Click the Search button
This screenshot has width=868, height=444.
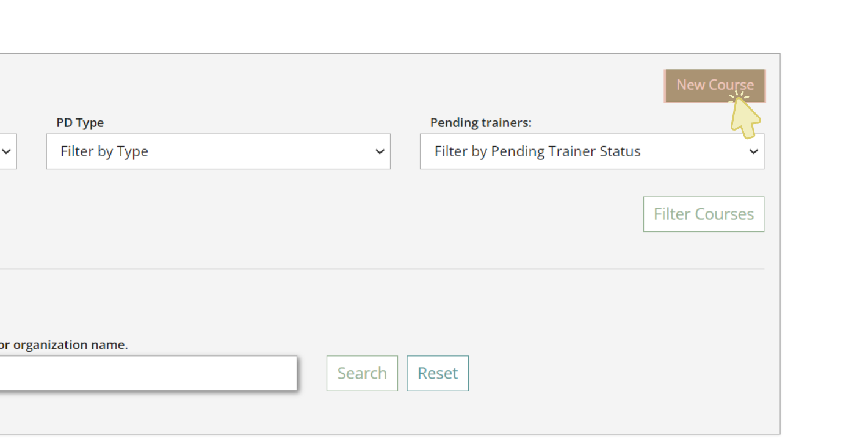point(362,373)
